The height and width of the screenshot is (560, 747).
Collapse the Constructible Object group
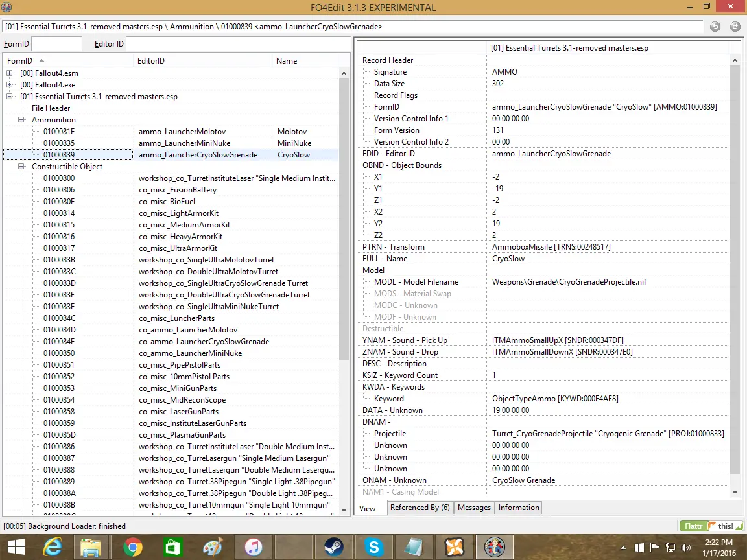(21, 167)
